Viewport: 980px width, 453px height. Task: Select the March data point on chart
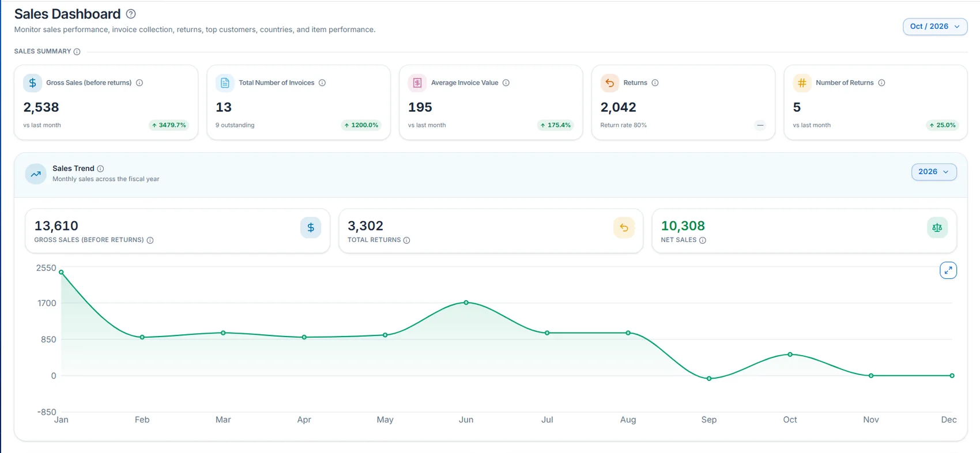[223, 333]
